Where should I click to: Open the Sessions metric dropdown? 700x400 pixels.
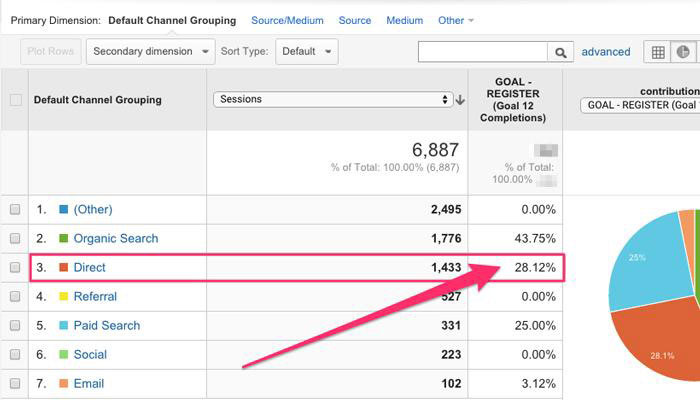coord(333,99)
